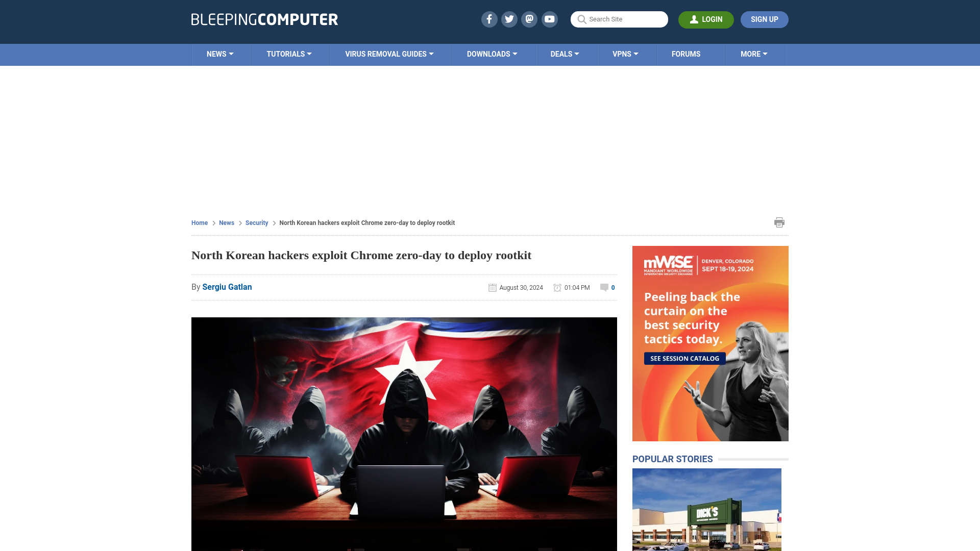Click the Search Site input field
Viewport: 980px width, 551px height.
[x=619, y=19]
